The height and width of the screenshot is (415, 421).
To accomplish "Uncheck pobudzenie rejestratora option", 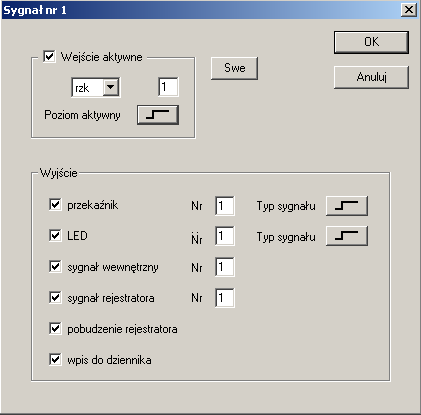I will tap(55, 329).
